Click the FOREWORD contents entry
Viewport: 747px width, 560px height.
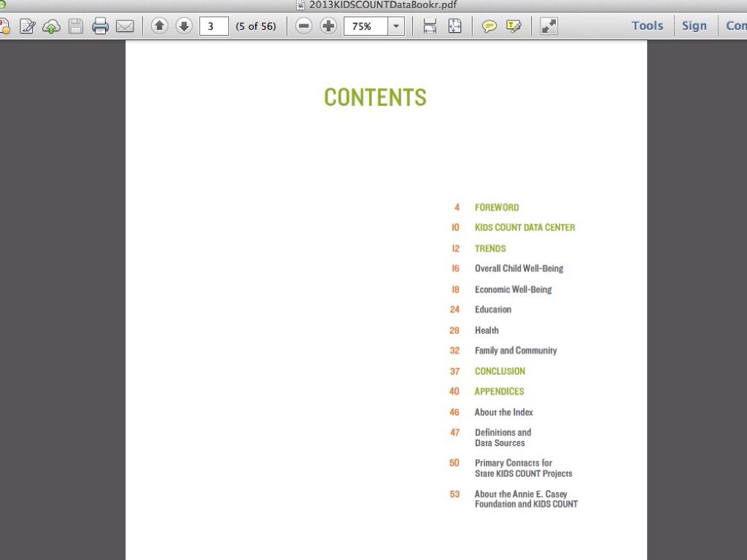pyautogui.click(x=497, y=207)
